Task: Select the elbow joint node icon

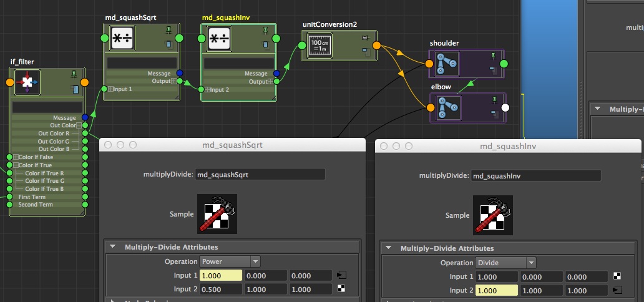Action: [446, 107]
